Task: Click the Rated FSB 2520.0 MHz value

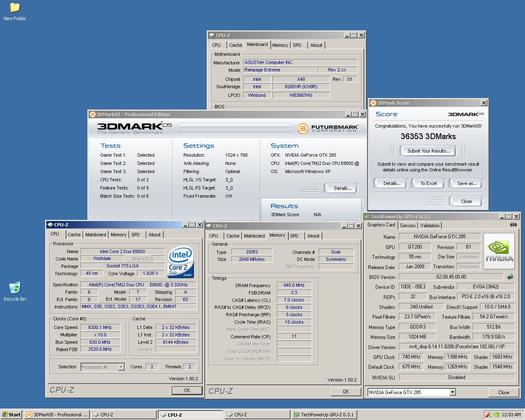Action: pos(100,349)
